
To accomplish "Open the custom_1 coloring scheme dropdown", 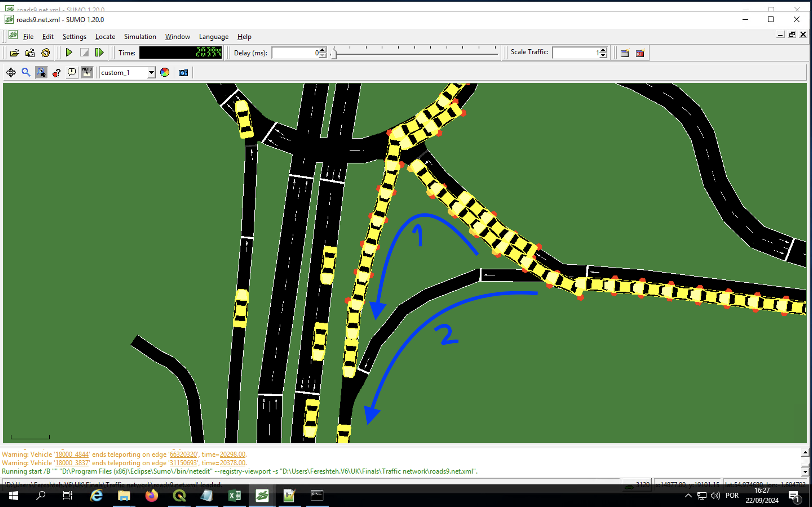I will 151,72.
